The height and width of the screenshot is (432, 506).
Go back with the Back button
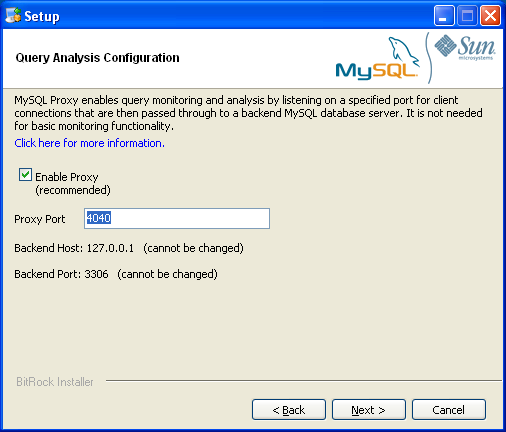289,410
